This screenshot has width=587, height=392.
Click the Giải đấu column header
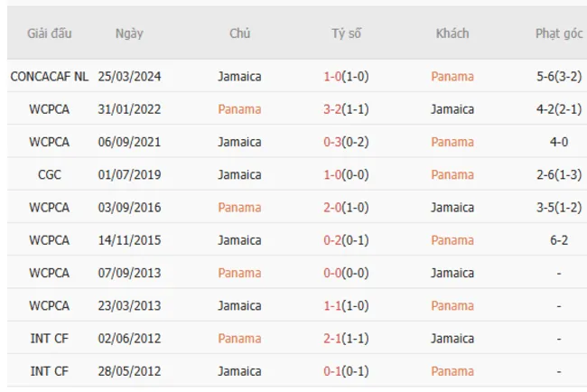point(50,33)
